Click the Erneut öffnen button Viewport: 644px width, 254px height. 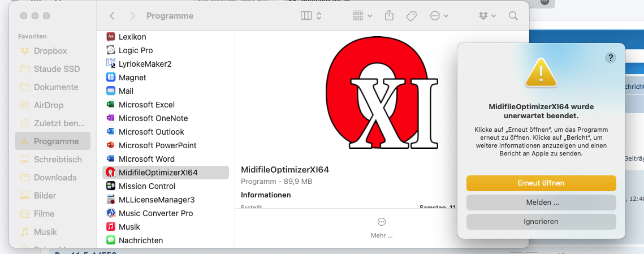[x=541, y=183]
